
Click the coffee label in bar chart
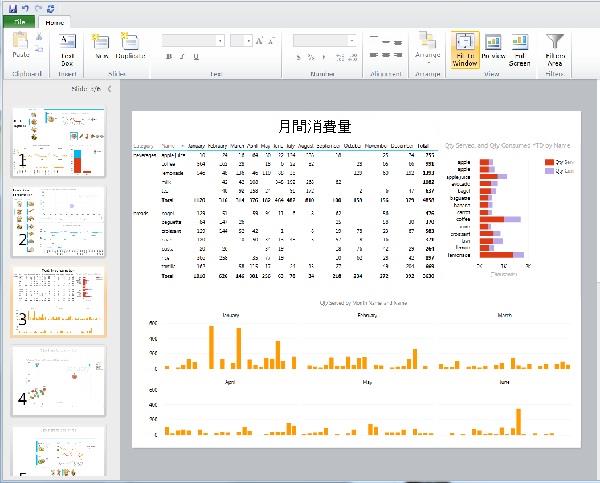(463, 219)
